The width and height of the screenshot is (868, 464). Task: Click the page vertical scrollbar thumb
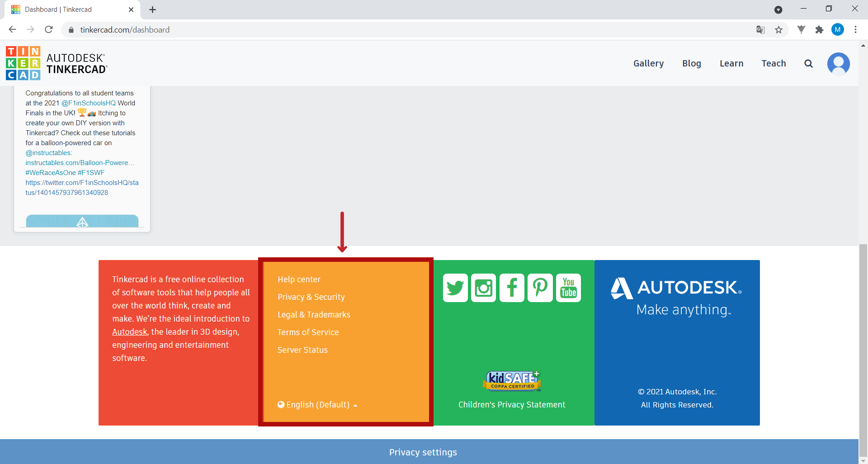[863, 350]
